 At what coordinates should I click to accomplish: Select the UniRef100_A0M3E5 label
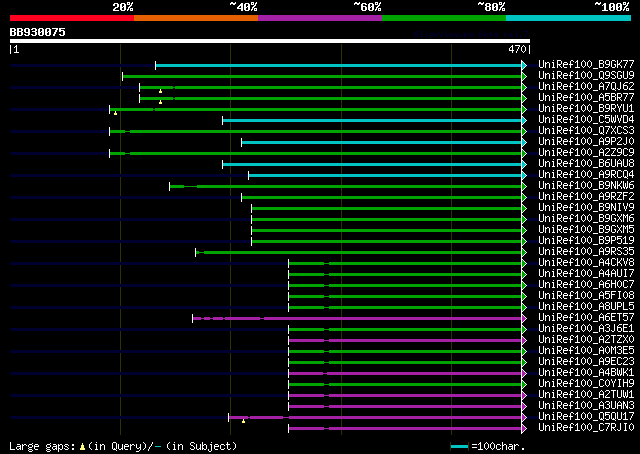click(x=586, y=351)
